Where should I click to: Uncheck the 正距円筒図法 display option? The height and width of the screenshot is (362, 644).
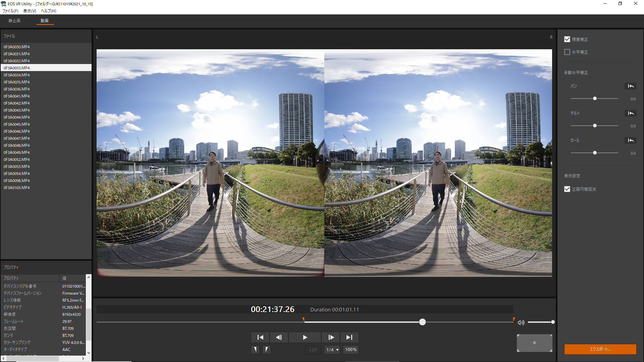pos(567,189)
